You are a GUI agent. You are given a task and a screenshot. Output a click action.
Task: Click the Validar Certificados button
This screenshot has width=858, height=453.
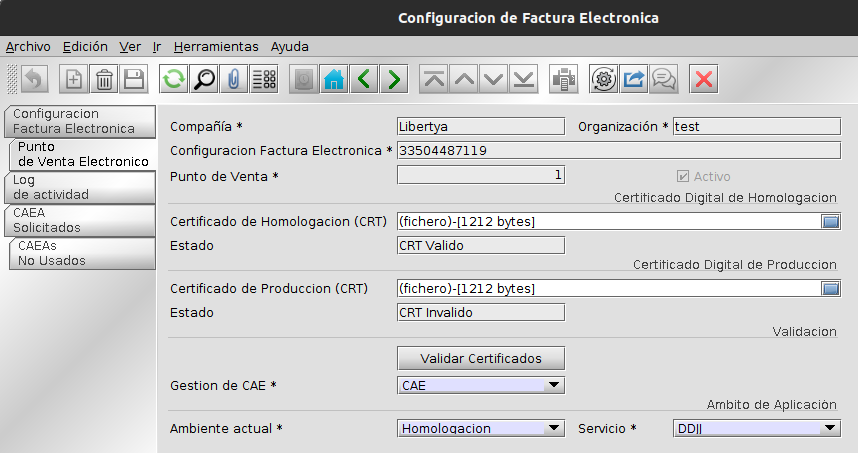[x=481, y=358]
